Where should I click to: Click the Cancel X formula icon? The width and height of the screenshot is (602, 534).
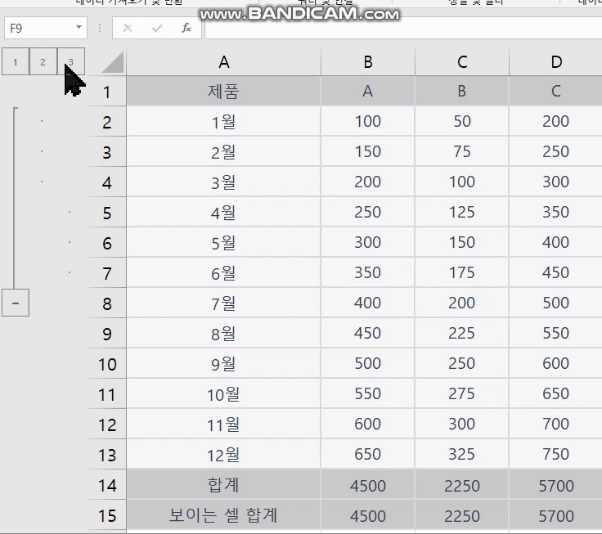pyautogui.click(x=127, y=28)
